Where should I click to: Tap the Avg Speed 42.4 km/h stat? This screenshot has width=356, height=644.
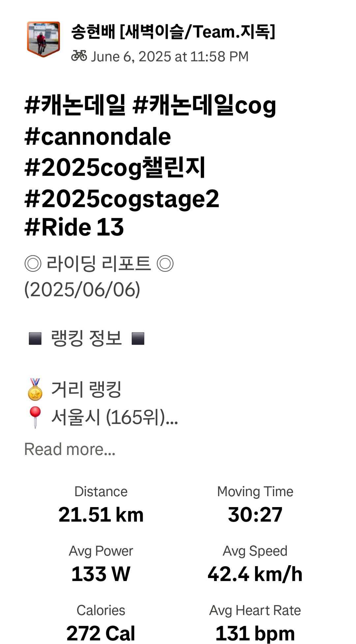(255, 574)
